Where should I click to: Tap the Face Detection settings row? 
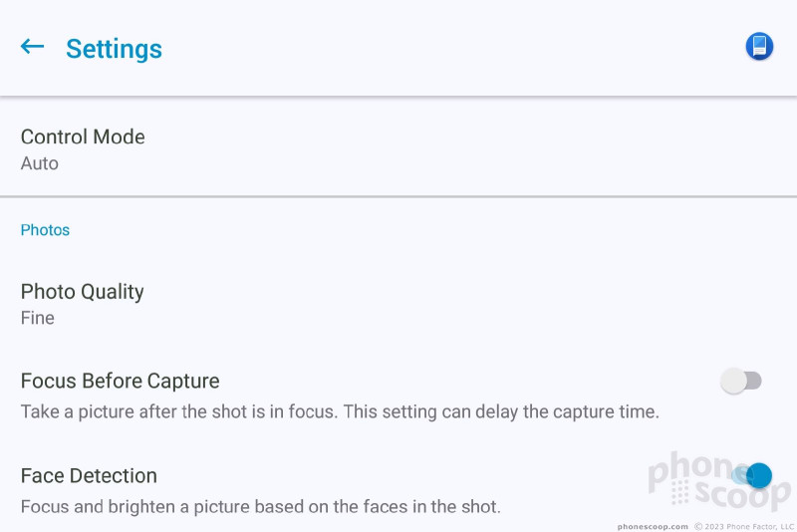pyautogui.click(x=398, y=490)
